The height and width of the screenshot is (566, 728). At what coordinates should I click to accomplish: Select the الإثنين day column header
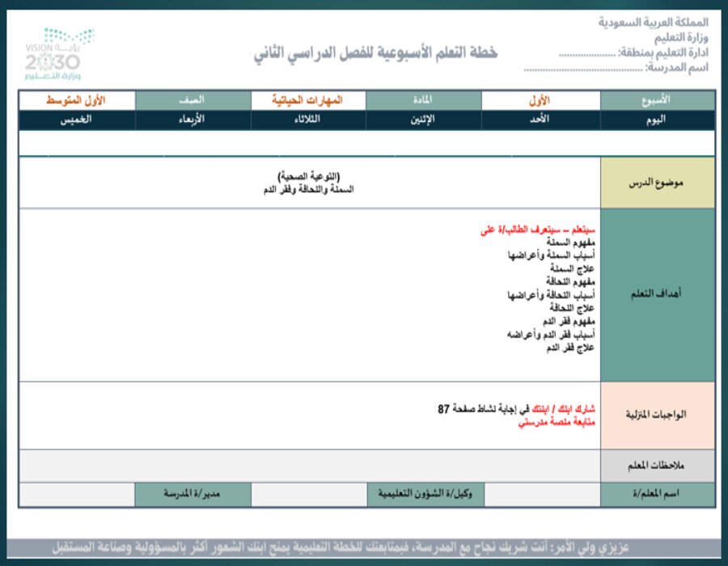click(421, 119)
